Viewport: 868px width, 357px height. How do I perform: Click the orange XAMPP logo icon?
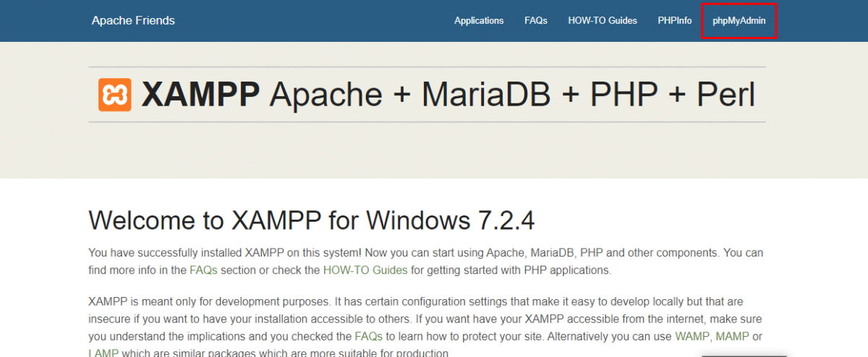114,95
